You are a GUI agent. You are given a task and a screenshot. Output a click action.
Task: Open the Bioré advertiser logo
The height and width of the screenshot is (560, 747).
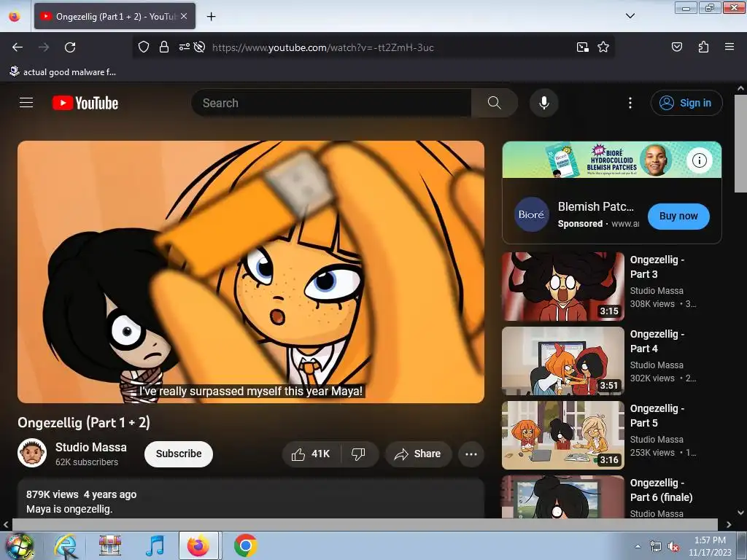coord(531,215)
